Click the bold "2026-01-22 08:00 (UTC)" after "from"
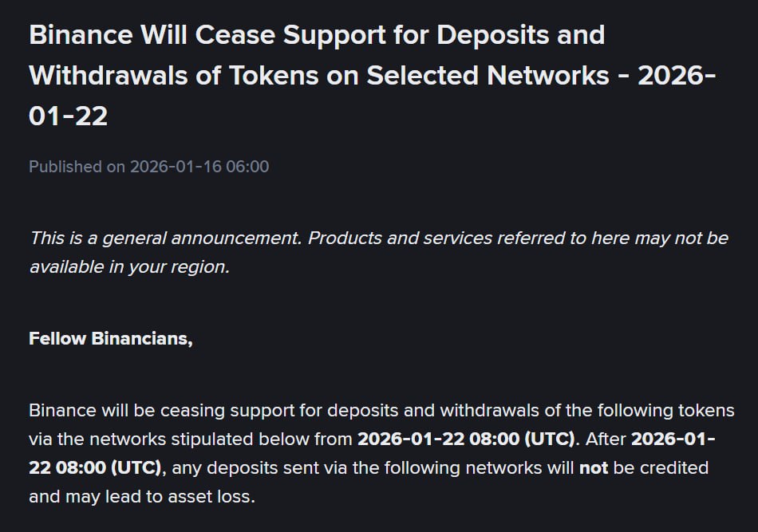The image size is (758, 532). click(x=466, y=439)
